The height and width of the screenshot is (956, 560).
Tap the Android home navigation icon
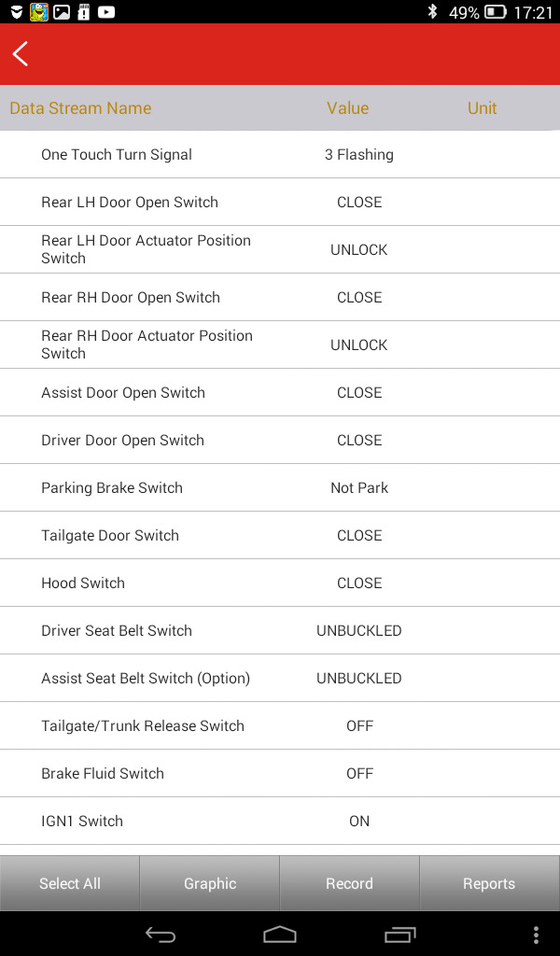click(280, 935)
